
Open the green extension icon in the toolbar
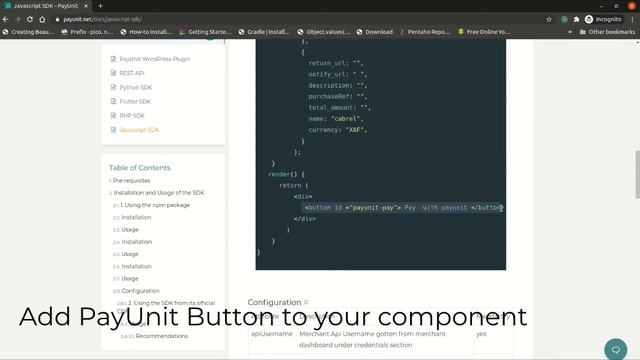564,19
